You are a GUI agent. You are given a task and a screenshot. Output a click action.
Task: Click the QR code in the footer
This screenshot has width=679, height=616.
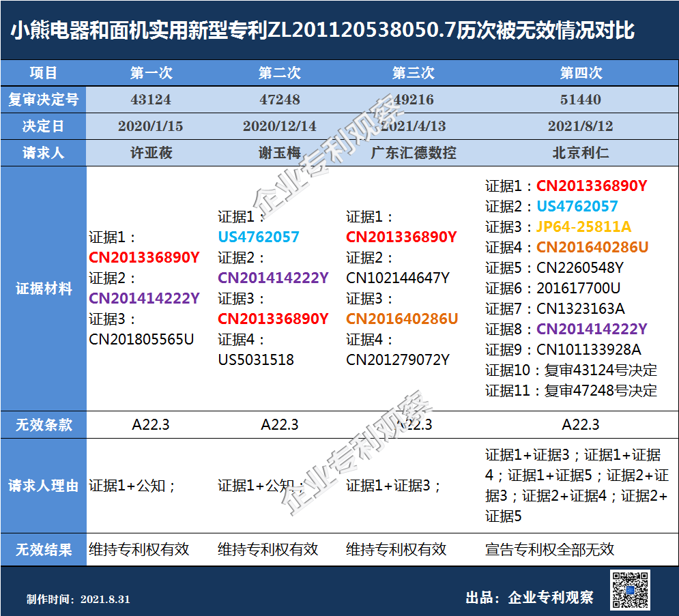click(630, 590)
